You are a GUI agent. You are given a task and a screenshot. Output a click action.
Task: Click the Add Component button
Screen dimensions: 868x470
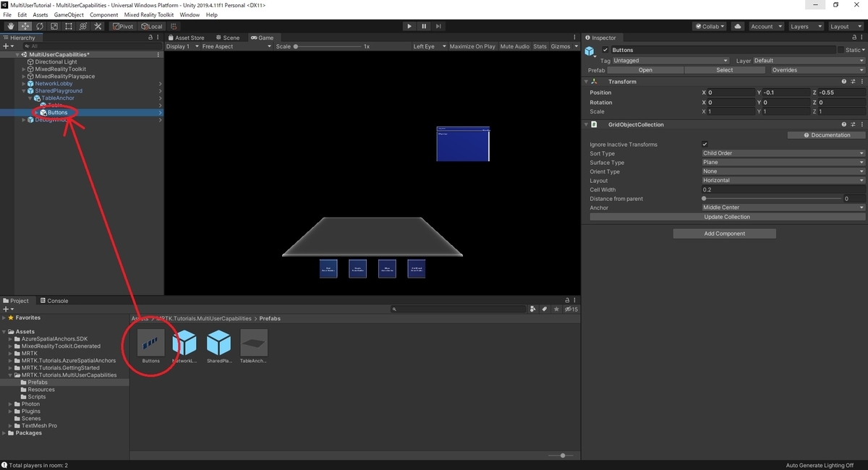(x=724, y=234)
